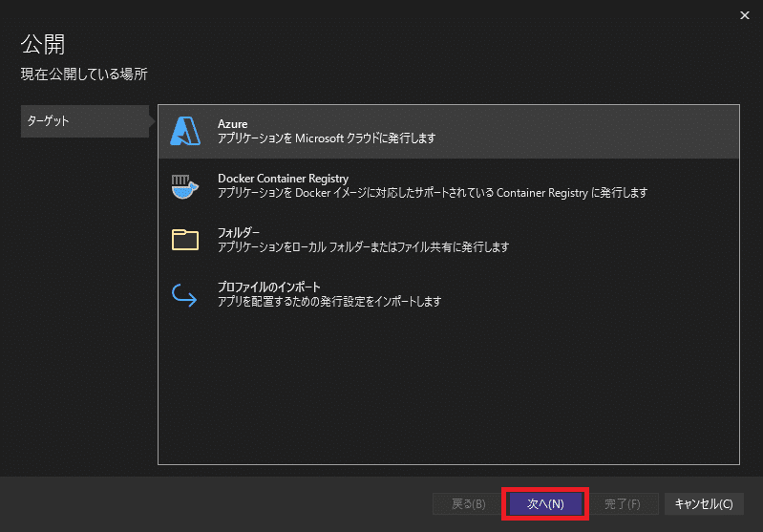Click the 公開 dialog heading

(x=43, y=44)
